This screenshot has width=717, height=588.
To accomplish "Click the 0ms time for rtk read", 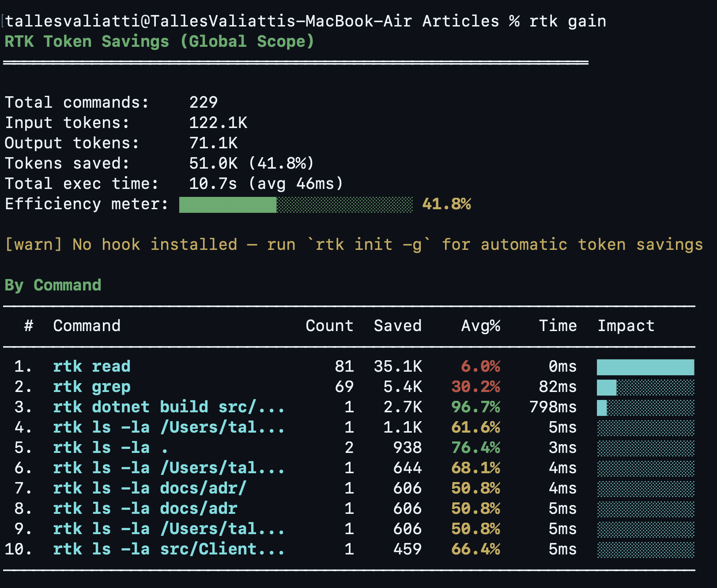I will [x=563, y=366].
